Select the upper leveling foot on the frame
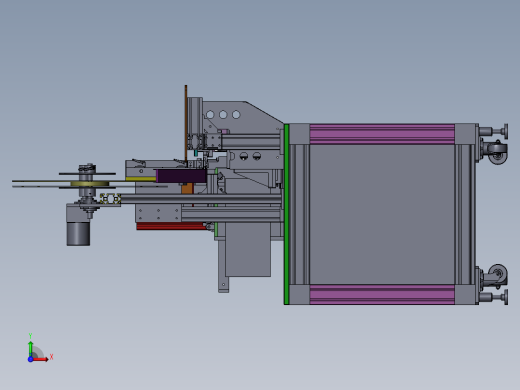Viewport: 520px width, 390px height. coord(494,131)
